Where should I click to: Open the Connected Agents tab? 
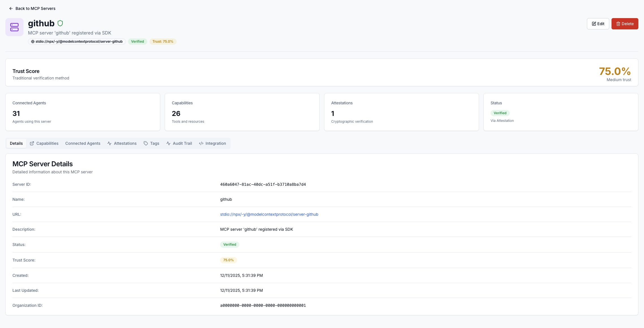83,143
